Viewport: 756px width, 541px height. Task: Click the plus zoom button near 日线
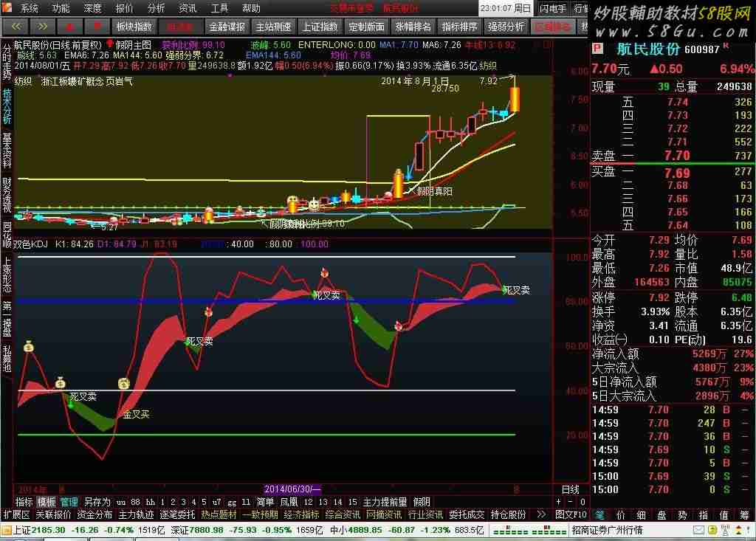(x=559, y=501)
